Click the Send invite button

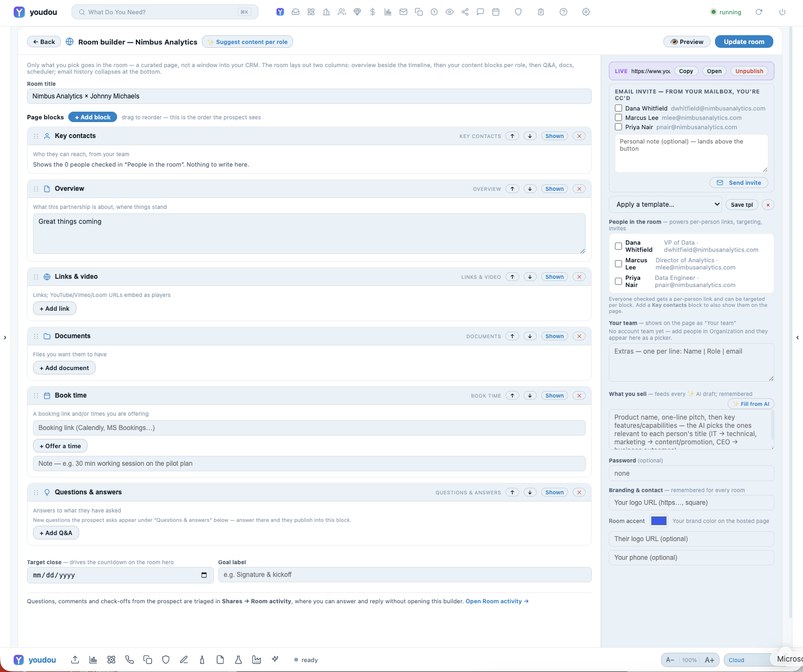[x=739, y=183]
